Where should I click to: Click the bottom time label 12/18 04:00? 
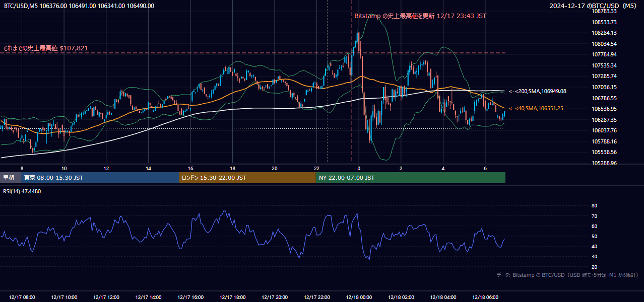click(x=443, y=297)
